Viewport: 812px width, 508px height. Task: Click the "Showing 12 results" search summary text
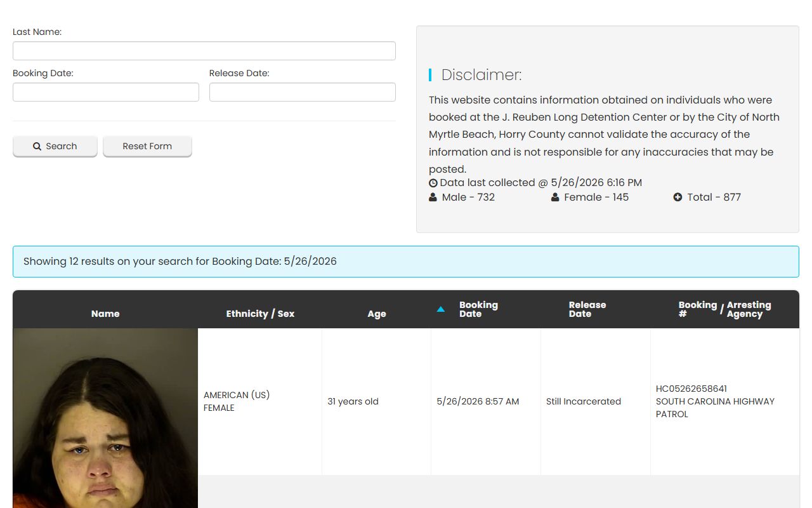(x=180, y=262)
